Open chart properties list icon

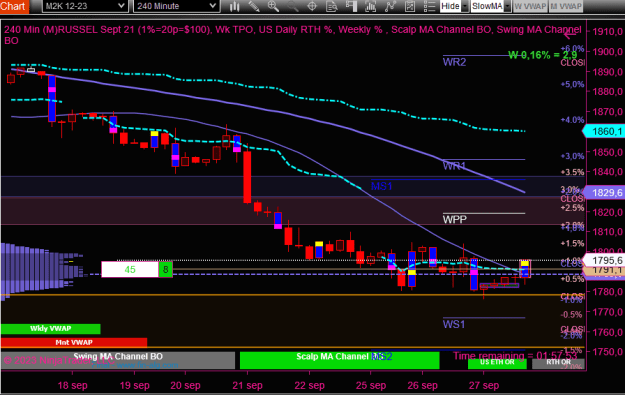[429, 6]
